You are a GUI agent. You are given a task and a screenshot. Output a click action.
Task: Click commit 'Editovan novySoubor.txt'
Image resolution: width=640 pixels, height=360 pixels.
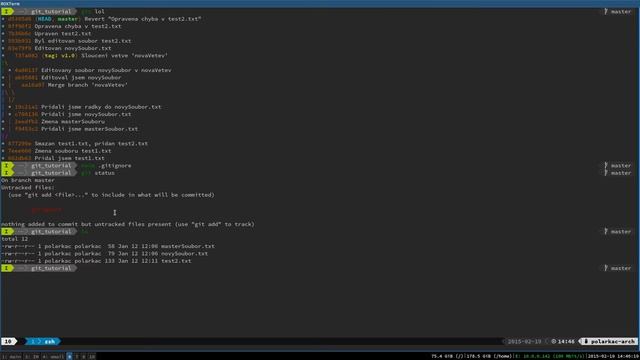pyautogui.click(x=73, y=48)
